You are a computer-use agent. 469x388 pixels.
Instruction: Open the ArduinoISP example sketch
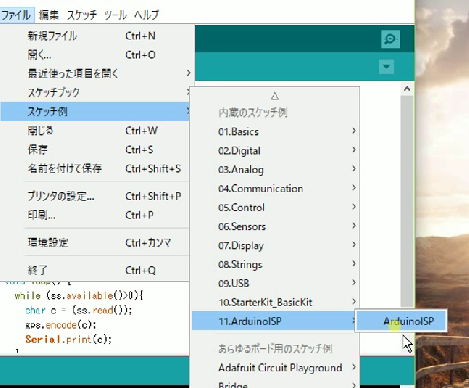point(401,321)
